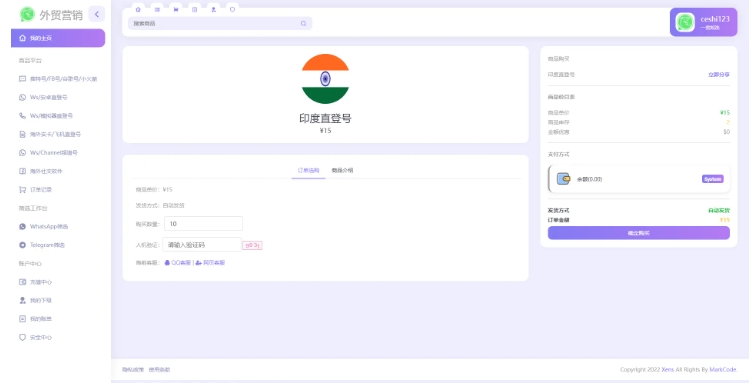751x383 pixels.
Task: Open the terms of use footer link
Action: pyautogui.click(x=159, y=370)
